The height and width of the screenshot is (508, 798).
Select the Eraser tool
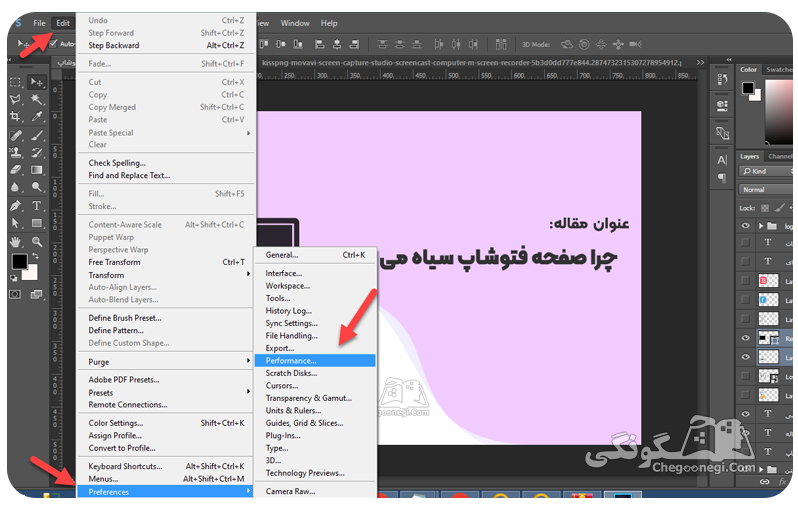coord(15,170)
